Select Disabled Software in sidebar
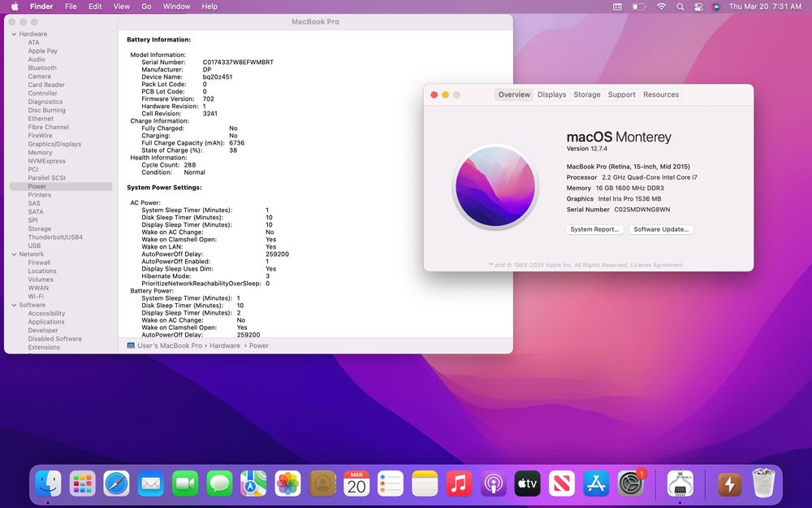 tap(55, 339)
